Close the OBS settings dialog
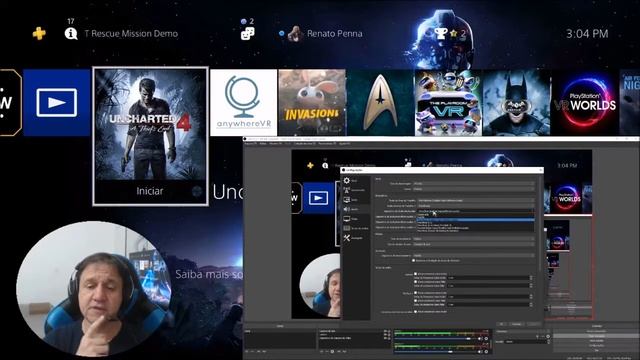640x360 pixels. [x=540, y=170]
